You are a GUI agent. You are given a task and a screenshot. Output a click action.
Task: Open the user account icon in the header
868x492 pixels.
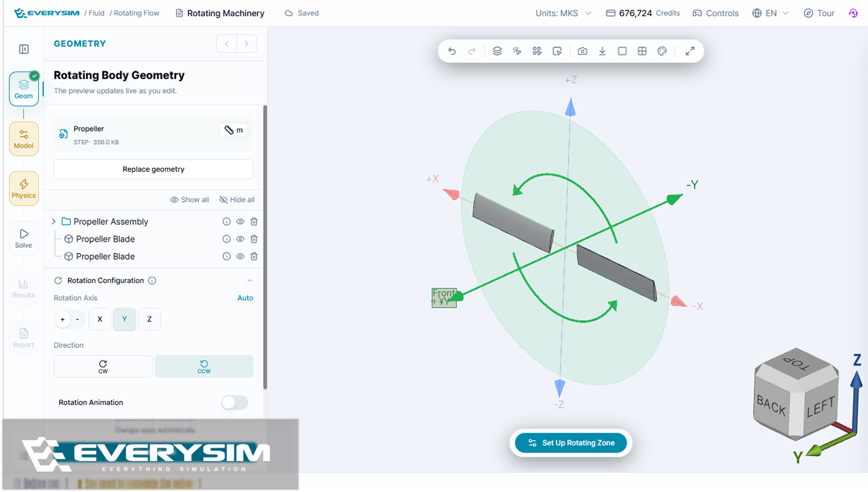(x=853, y=13)
